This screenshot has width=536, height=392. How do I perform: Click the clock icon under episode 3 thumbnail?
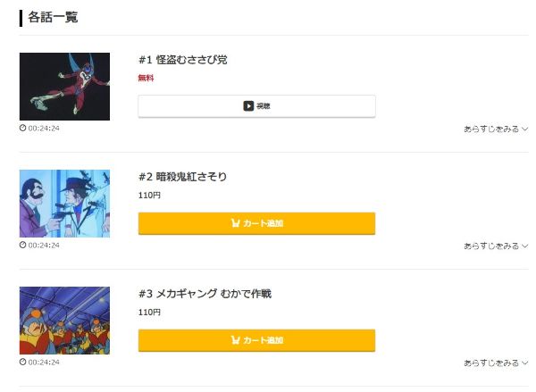23,362
